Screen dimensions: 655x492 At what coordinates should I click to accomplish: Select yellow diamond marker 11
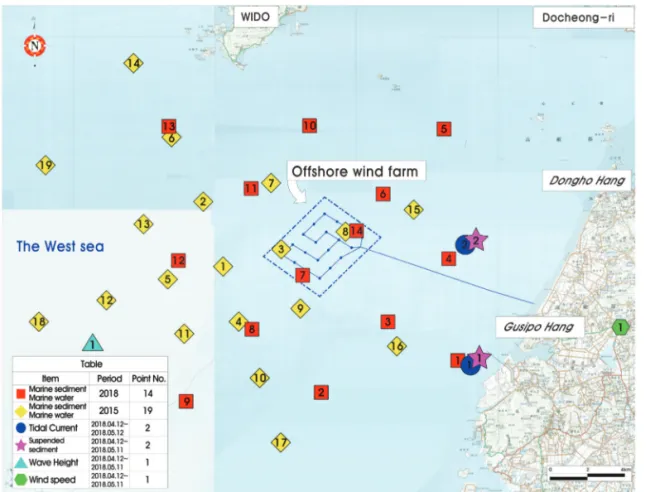coord(184,334)
